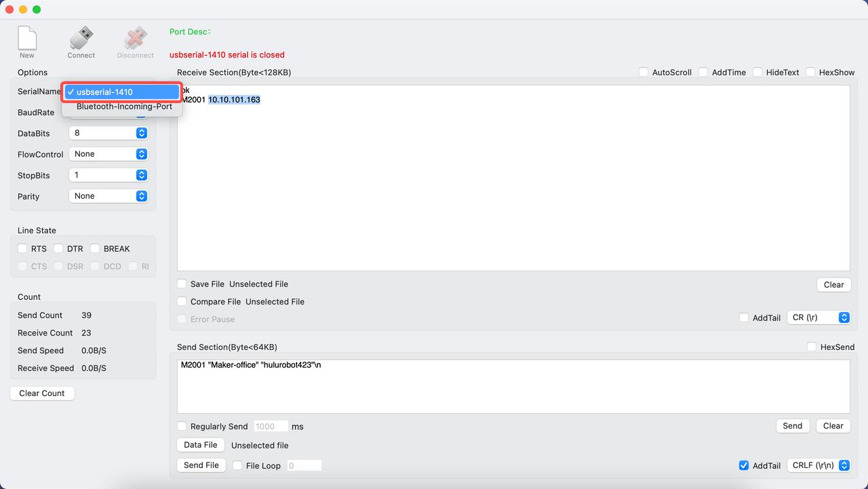
Task: Expand the FlowControl dropdown
Action: [x=108, y=154]
